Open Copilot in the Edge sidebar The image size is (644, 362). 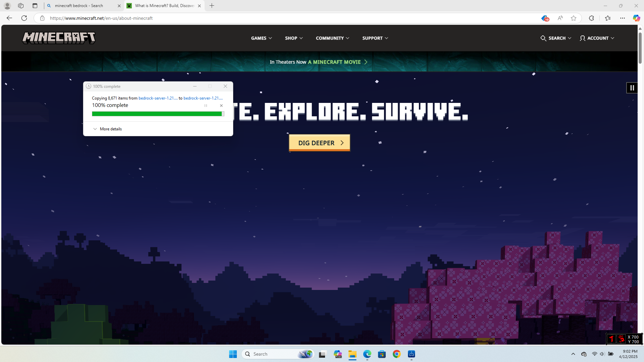point(636,18)
